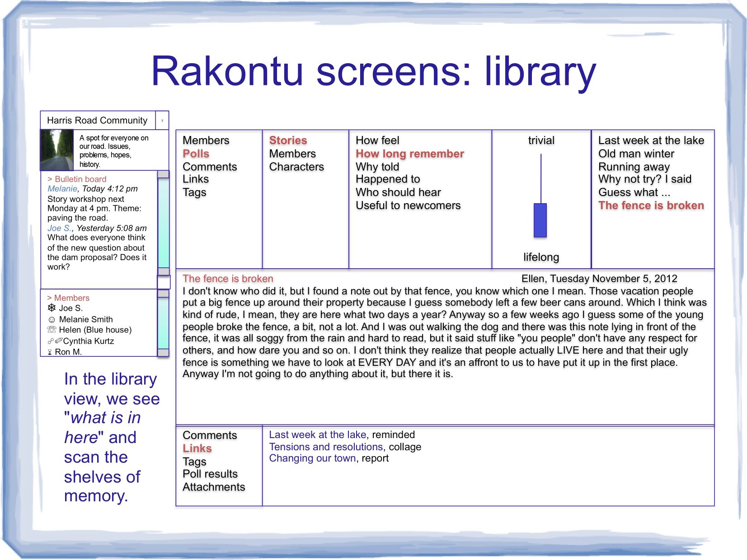Open story Old man winter
The image size is (747, 560).
click(x=636, y=154)
